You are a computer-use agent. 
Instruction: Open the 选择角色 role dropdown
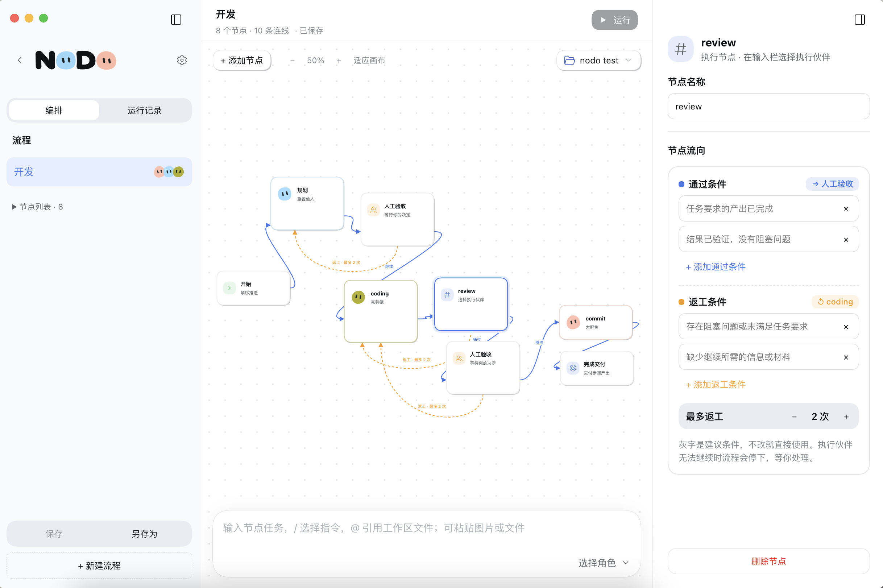603,563
